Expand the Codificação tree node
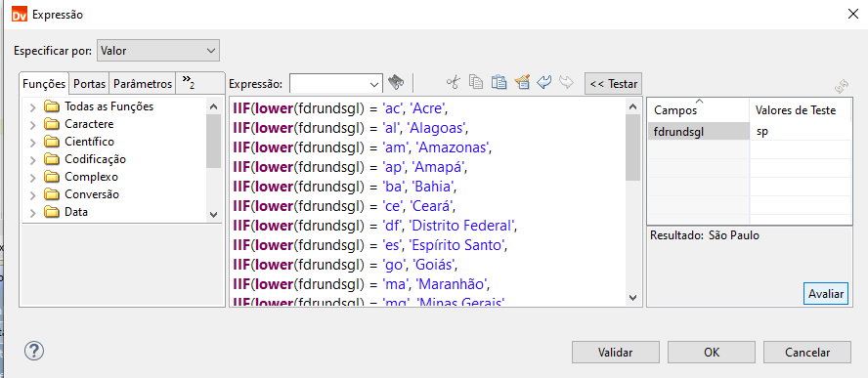 (x=33, y=160)
